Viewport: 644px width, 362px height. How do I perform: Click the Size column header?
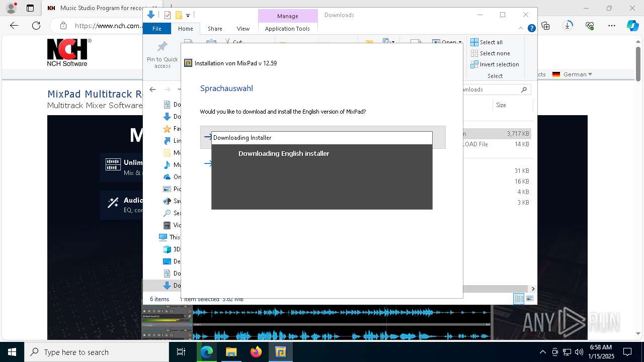(x=512, y=105)
